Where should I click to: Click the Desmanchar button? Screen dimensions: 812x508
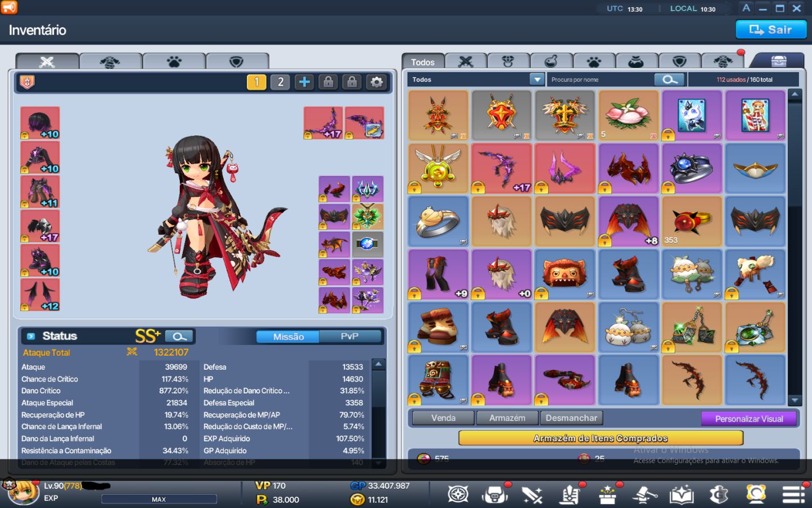(x=571, y=418)
